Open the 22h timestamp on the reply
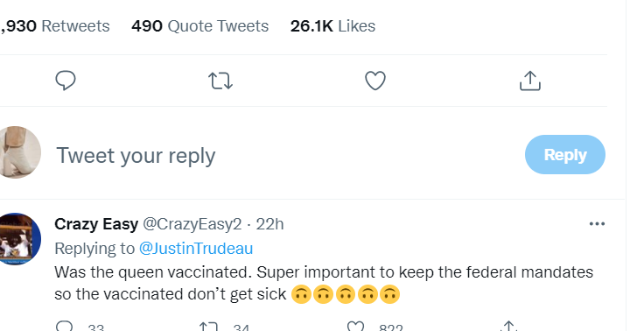The height and width of the screenshot is (331, 644). click(x=269, y=224)
